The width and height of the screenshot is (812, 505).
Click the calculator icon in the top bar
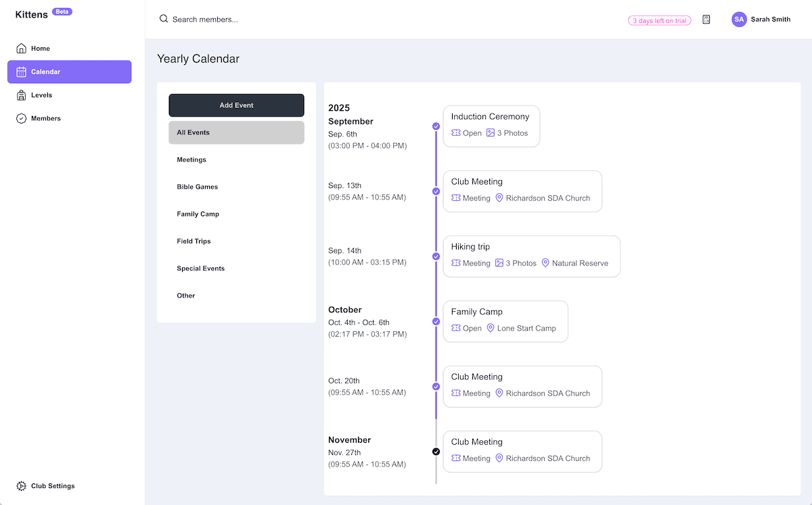click(x=706, y=19)
